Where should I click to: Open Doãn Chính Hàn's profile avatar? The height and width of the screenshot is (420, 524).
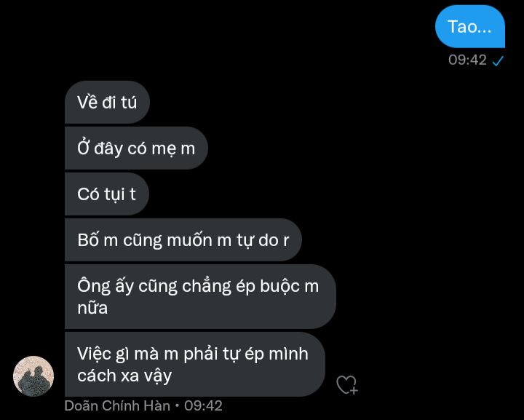pos(33,376)
